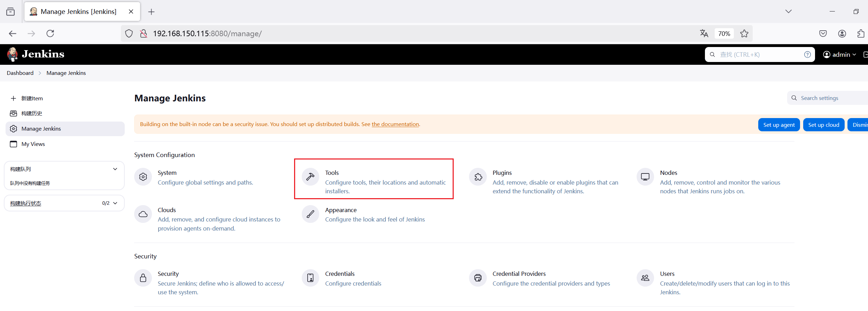Reload the page

click(x=50, y=33)
